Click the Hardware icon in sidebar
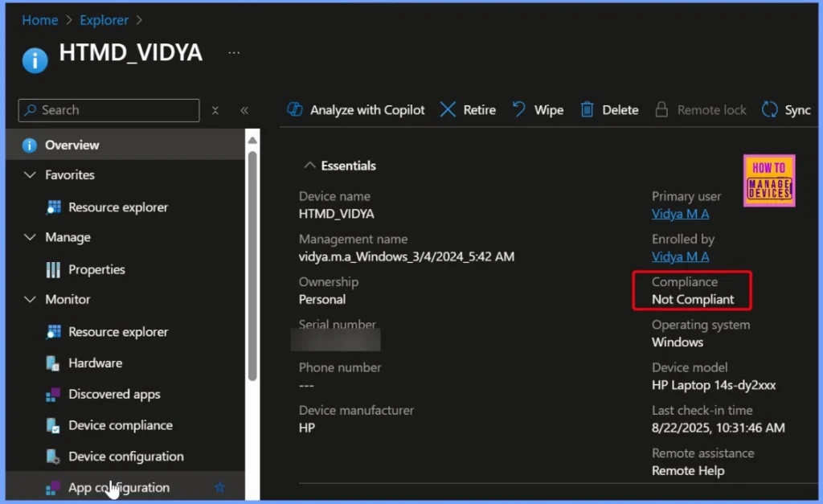The width and height of the screenshot is (823, 504). tap(52, 363)
